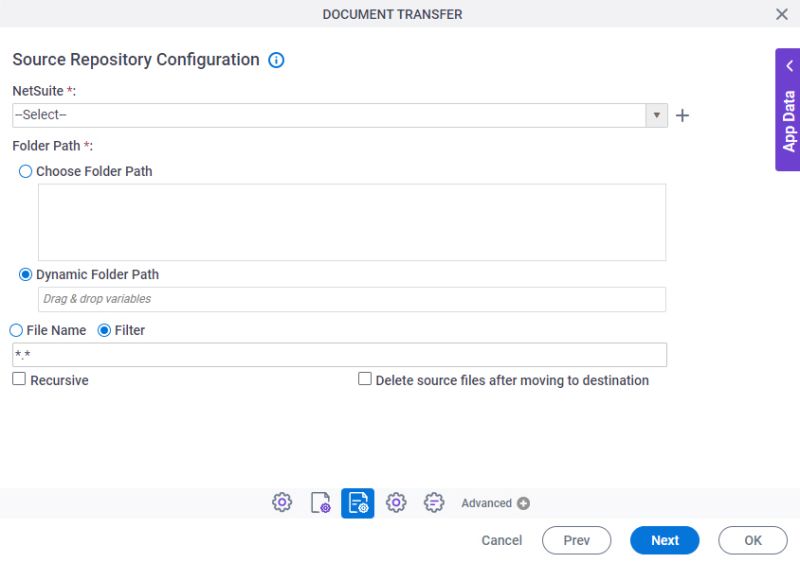This screenshot has width=800, height=563.
Task: Select the File Name radio option
Action: (x=16, y=330)
